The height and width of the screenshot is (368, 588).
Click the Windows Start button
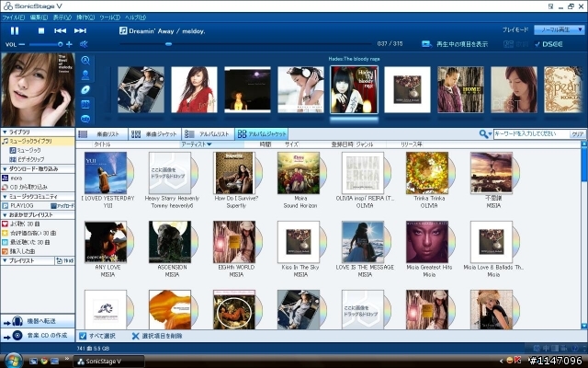tap(14, 361)
